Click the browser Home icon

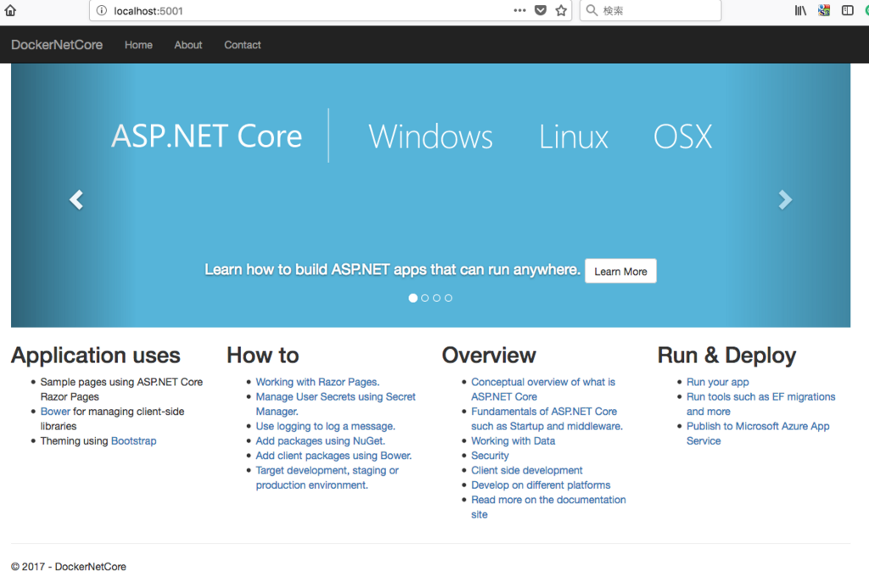pos(10,10)
